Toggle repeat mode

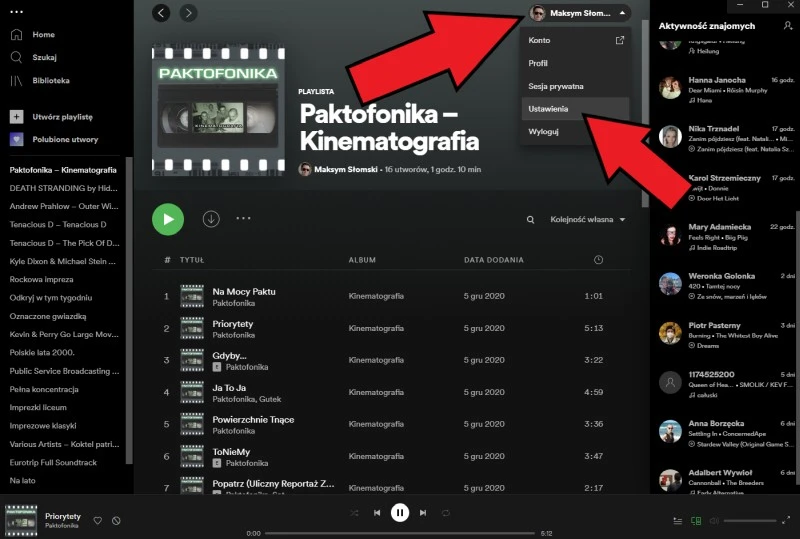446,513
